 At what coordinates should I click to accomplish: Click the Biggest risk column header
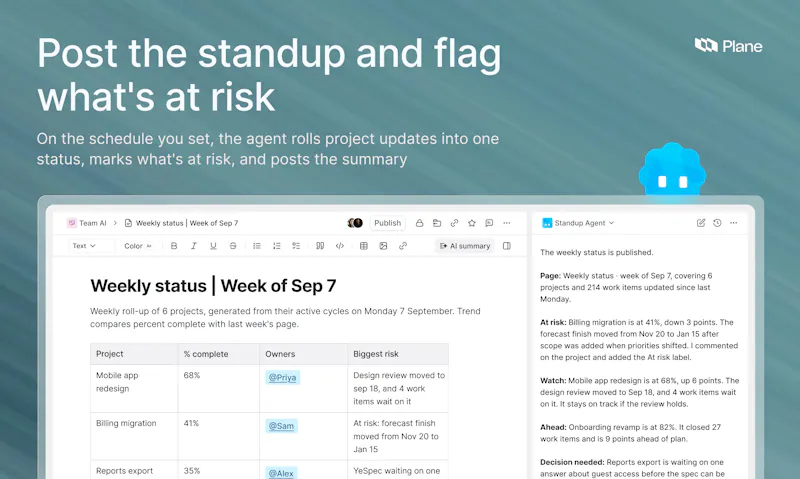pos(398,354)
